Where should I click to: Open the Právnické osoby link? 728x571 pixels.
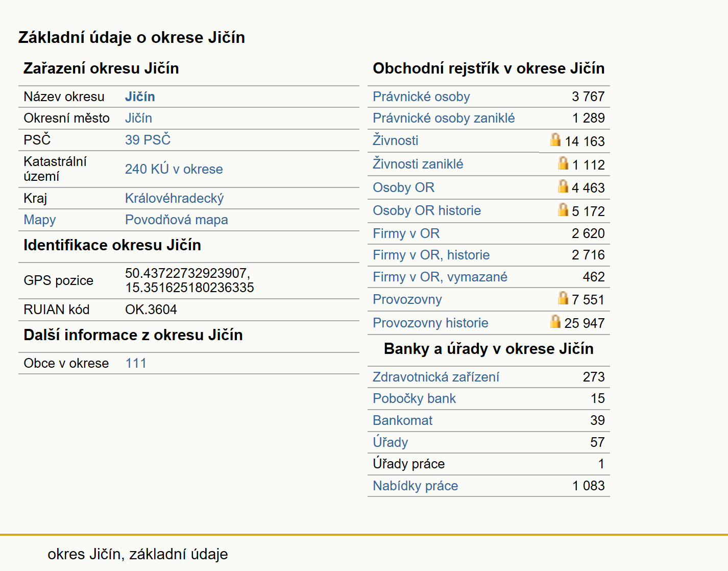421,97
